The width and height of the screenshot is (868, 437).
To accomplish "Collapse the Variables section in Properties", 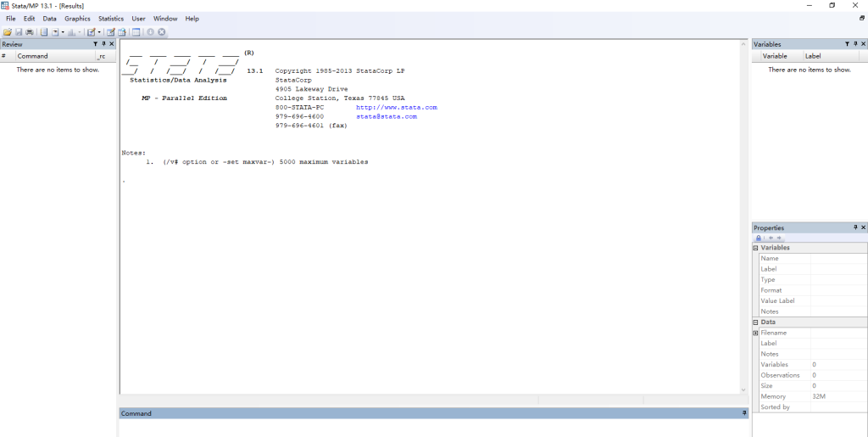I will coord(755,248).
